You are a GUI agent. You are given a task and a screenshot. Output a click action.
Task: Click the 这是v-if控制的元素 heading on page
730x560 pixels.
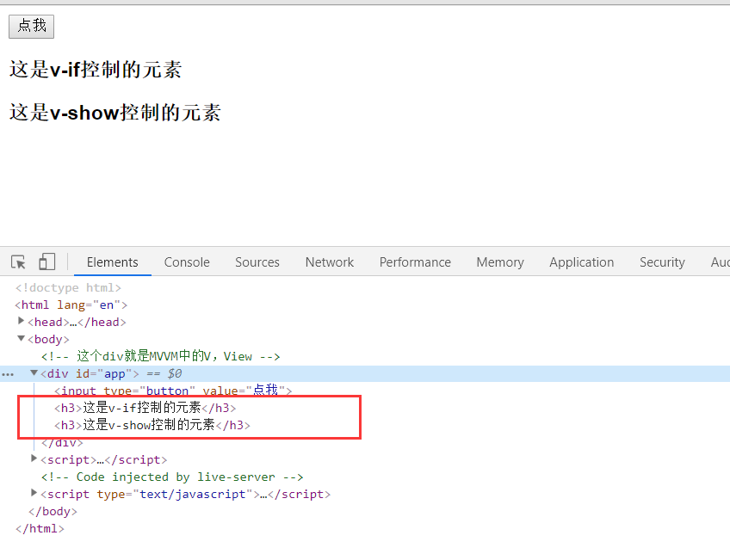pyautogui.click(x=96, y=70)
